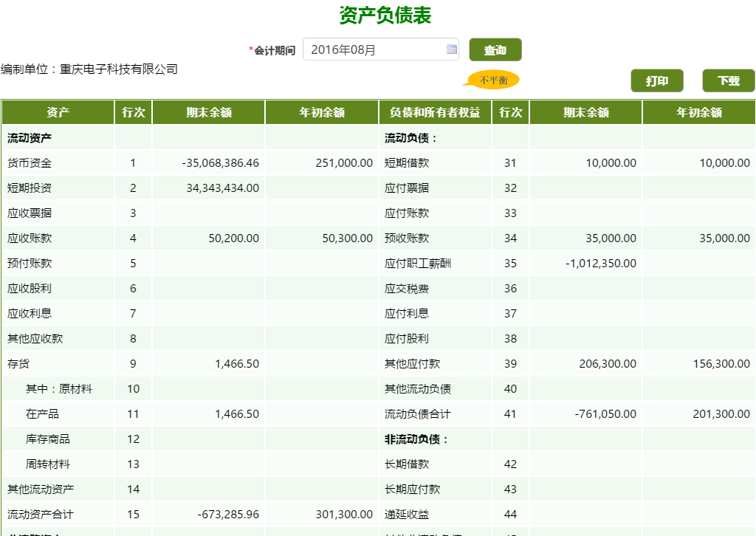Image resolution: width=756 pixels, height=536 pixels.
Task: Select 周转材料 row label
Action: click(x=48, y=464)
